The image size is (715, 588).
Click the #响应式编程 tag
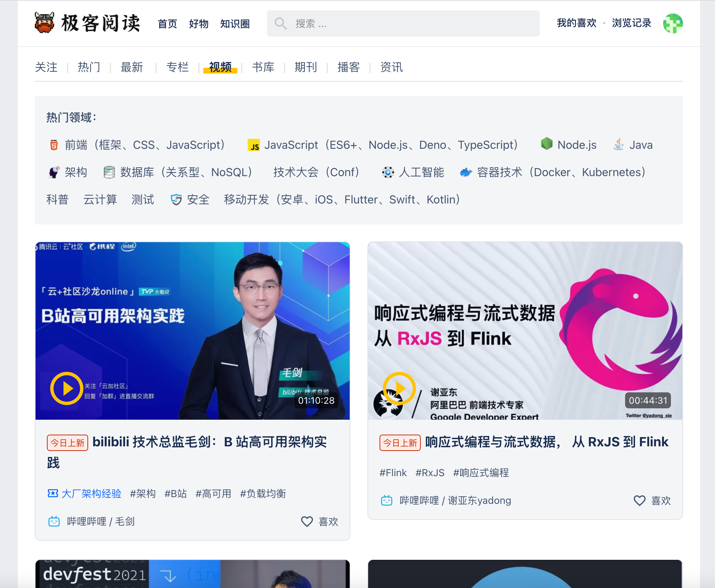pos(481,473)
